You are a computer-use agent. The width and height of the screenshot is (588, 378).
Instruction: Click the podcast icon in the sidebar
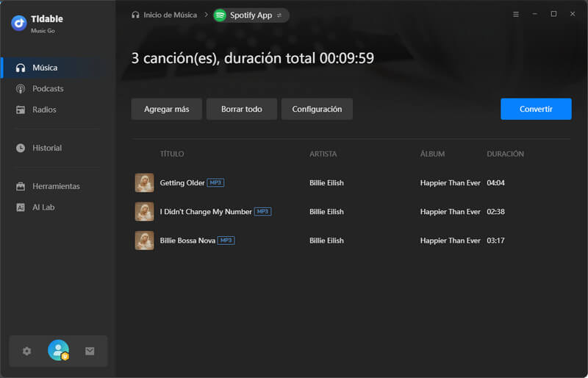[x=21, y=88]
